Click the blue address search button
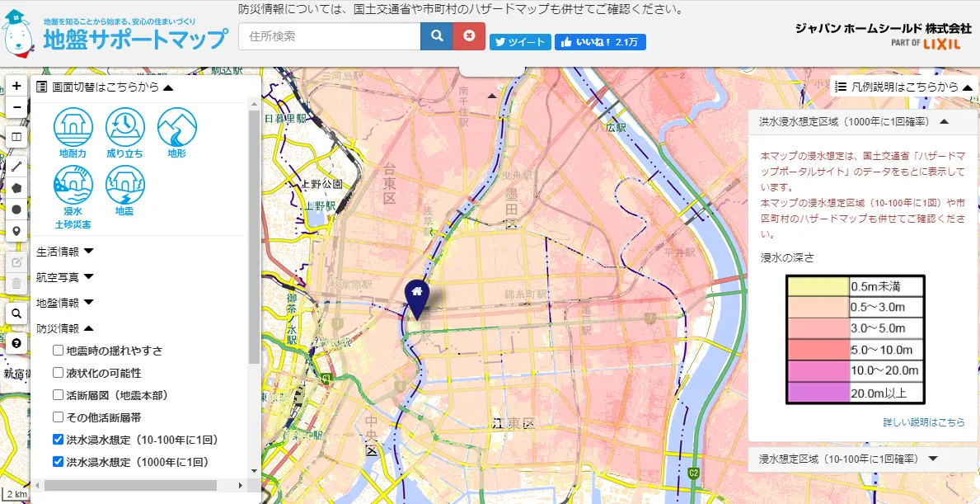Viewport: 980px width, 504px height. coord(436,36)
